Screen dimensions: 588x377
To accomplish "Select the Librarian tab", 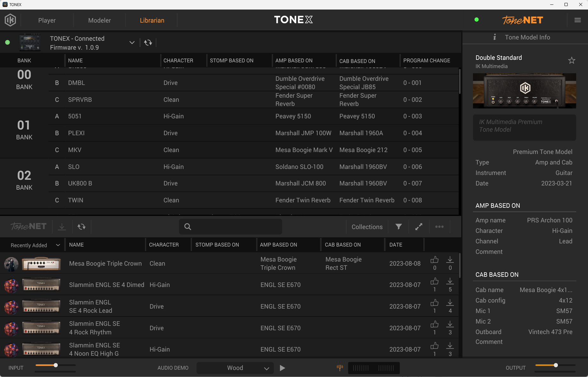I will [x=152, y=20].
